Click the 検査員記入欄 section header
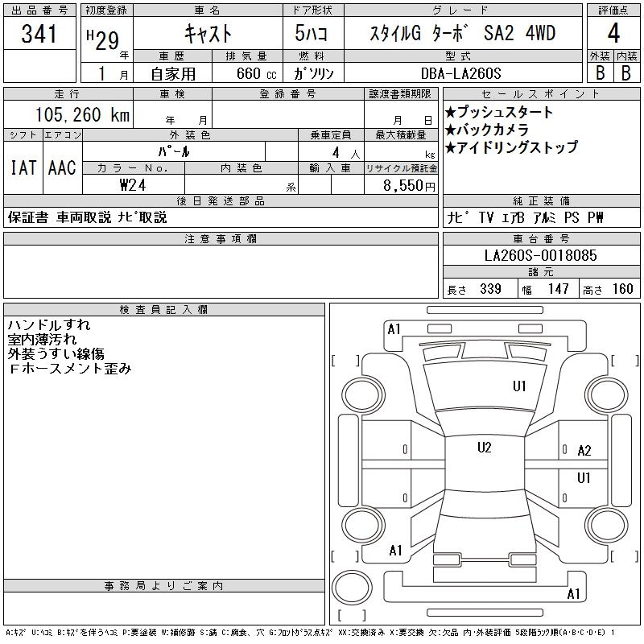This screenshot has width=644, height=644. point(163,309)
